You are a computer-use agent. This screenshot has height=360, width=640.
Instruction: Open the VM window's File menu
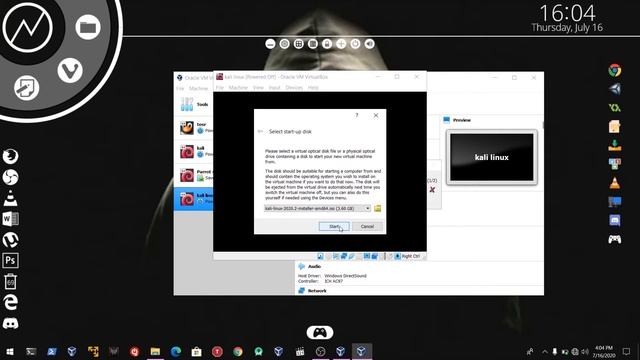(x=220, y=88)
